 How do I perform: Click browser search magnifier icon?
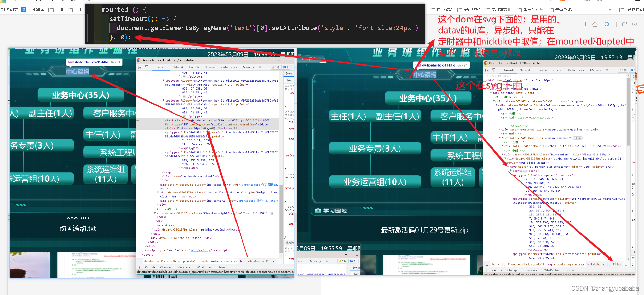[x=607, y=24]
